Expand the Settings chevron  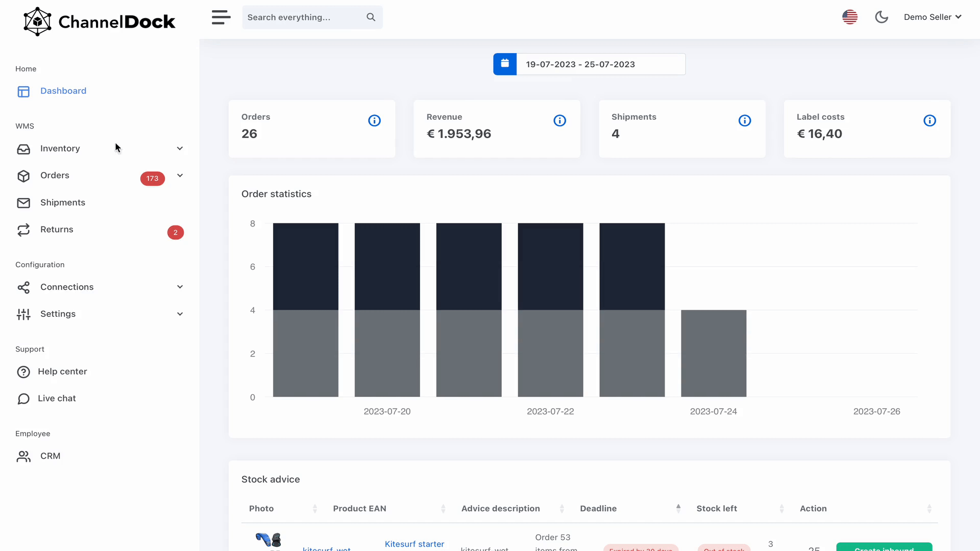(180, 314)
